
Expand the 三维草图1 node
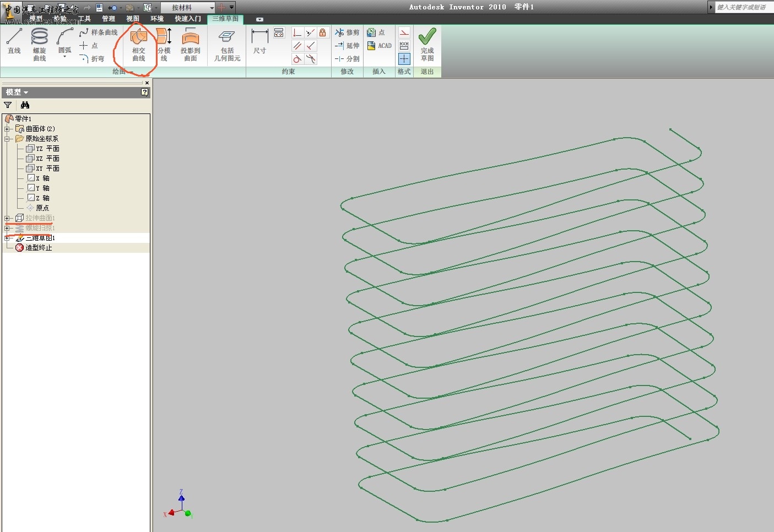pyautogui.click(x=7, y=238)
